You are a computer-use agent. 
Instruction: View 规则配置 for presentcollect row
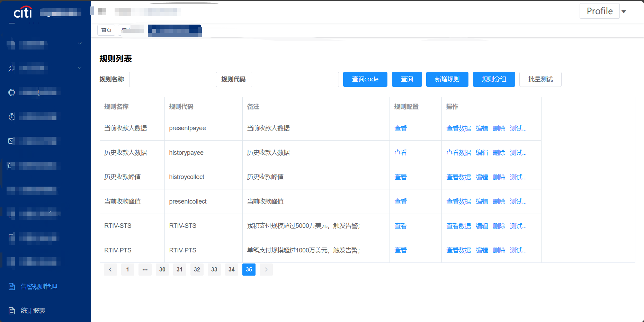click(401, 202)
